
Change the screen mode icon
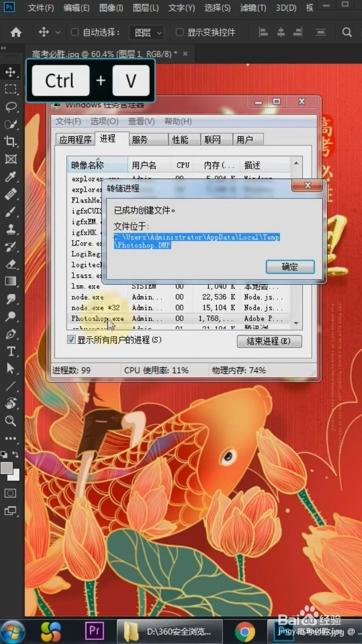click(11, 511)
